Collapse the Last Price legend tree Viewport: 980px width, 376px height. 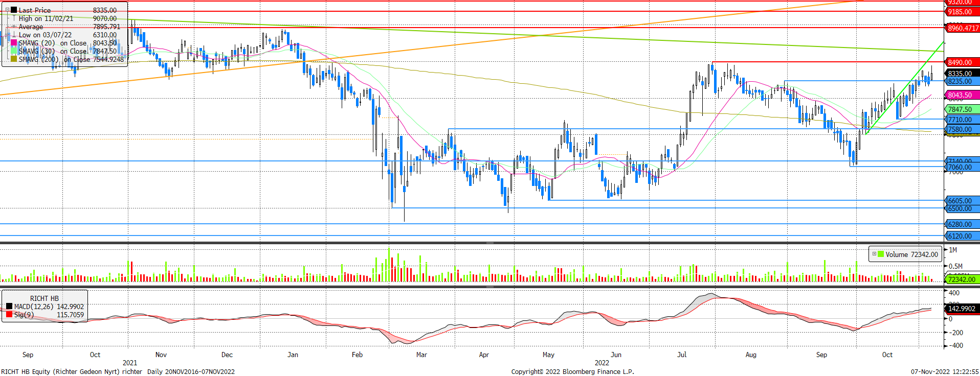[x=7, y=10]
